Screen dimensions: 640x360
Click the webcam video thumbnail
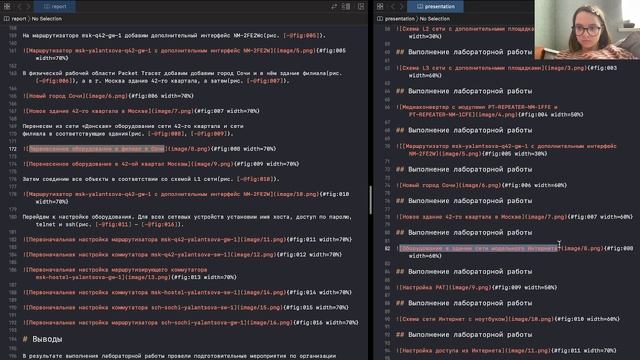pos(587,30)
